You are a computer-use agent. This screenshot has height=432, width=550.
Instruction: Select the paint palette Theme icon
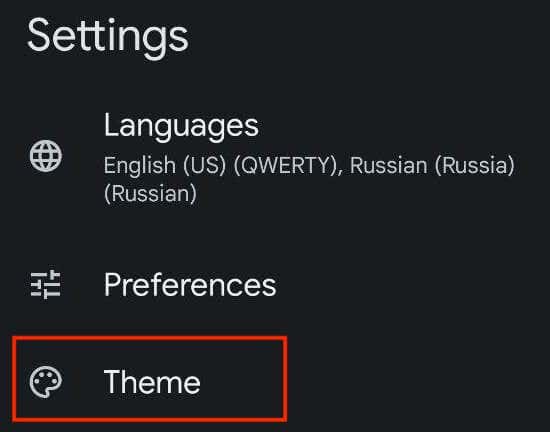tap(46, 382)
